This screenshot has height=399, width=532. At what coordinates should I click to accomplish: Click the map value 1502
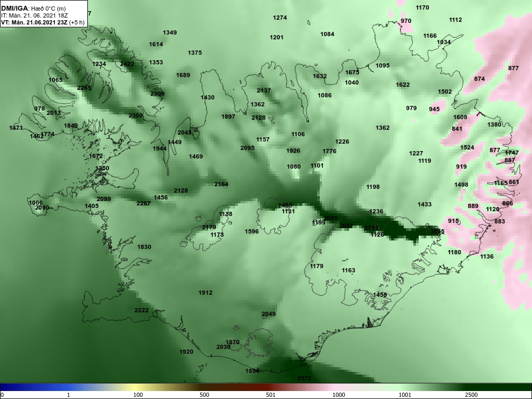pos(445,92)
